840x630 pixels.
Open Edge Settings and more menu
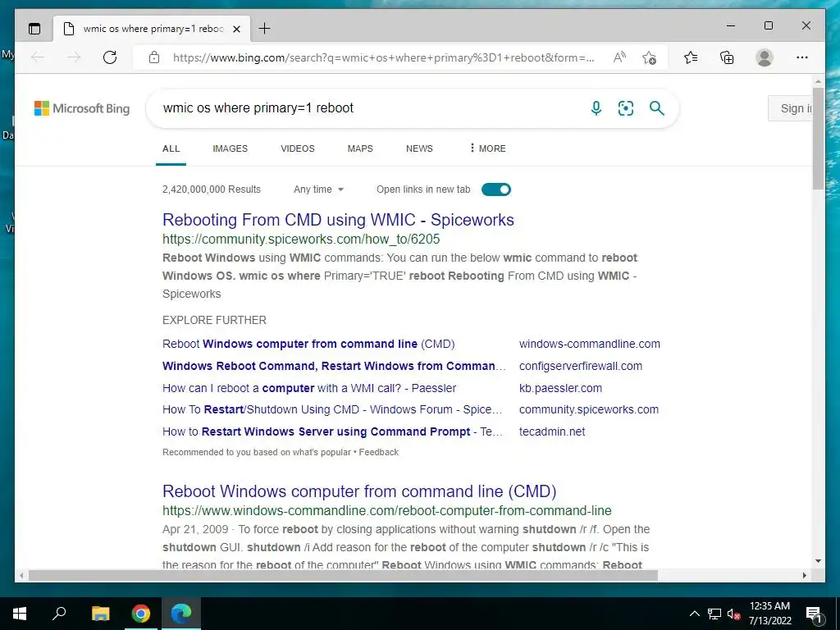(802, 57)
